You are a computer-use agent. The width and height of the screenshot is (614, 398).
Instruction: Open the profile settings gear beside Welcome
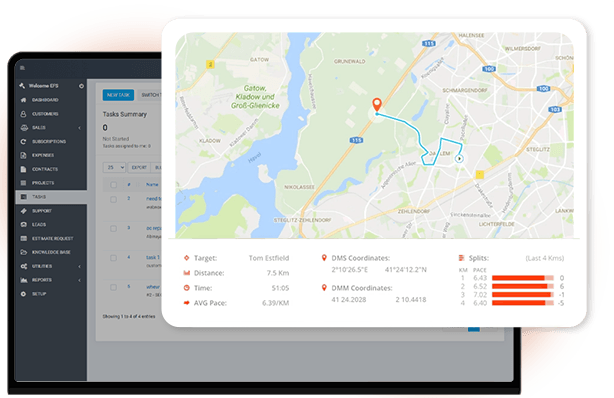tap(81, 86)
